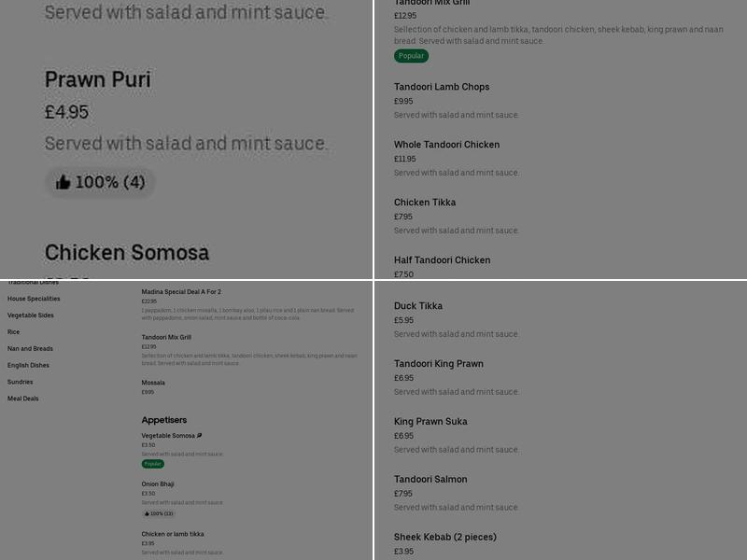Click Popular badge under Vegetable Somosa

point(153,464)
